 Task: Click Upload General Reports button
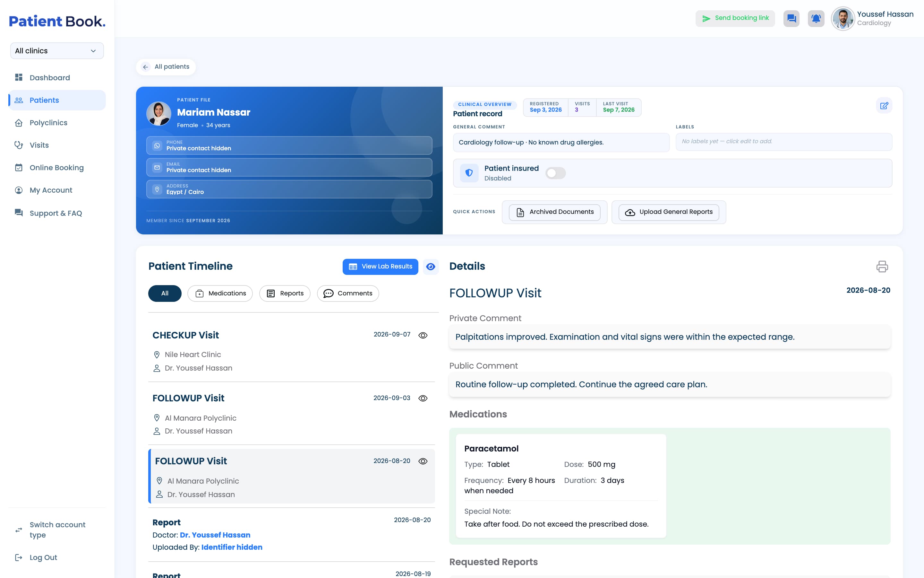pos(669,212)
